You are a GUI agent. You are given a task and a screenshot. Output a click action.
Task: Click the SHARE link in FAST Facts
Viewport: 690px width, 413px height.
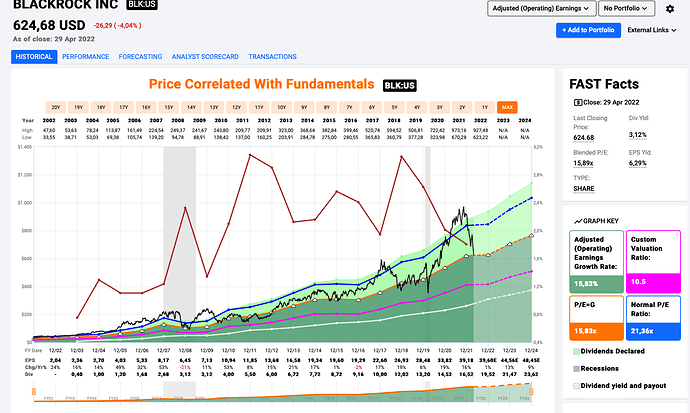point(582,187)
